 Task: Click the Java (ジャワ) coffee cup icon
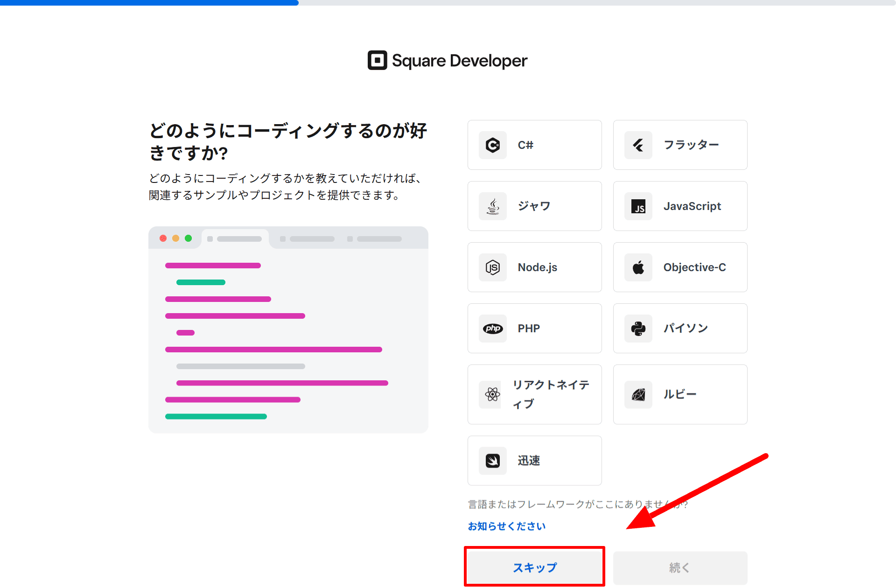[493, 206]
